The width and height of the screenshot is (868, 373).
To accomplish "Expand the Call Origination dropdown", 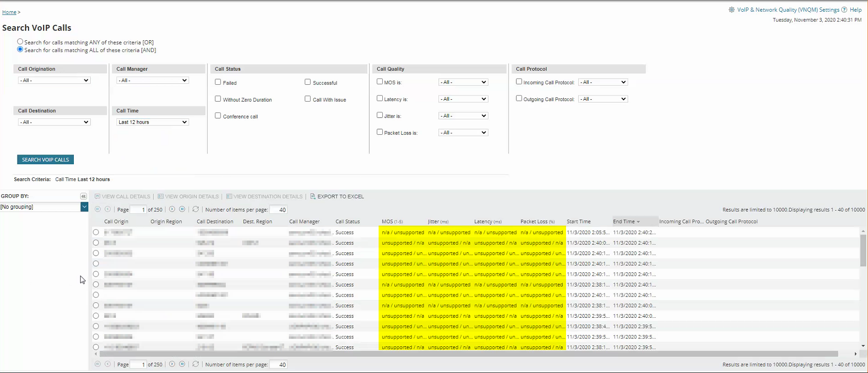I will click(x=54, y=80).
